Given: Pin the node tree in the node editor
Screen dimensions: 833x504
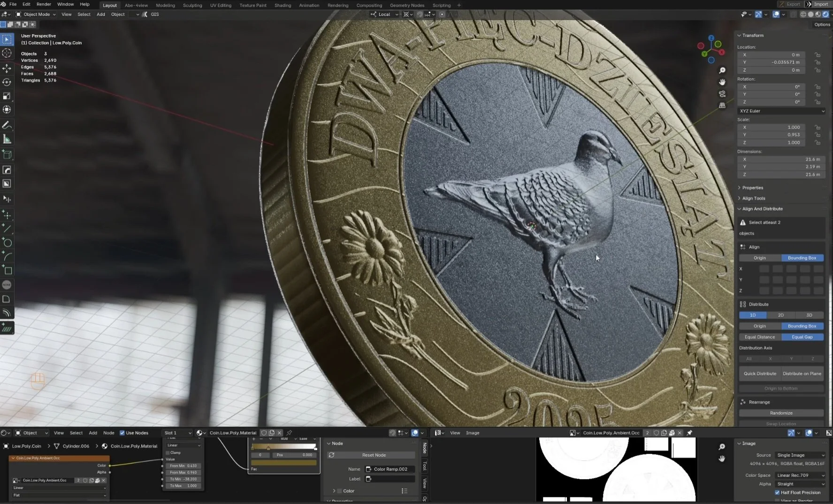Looking at the screenshot, I should (x=289, y=433).
